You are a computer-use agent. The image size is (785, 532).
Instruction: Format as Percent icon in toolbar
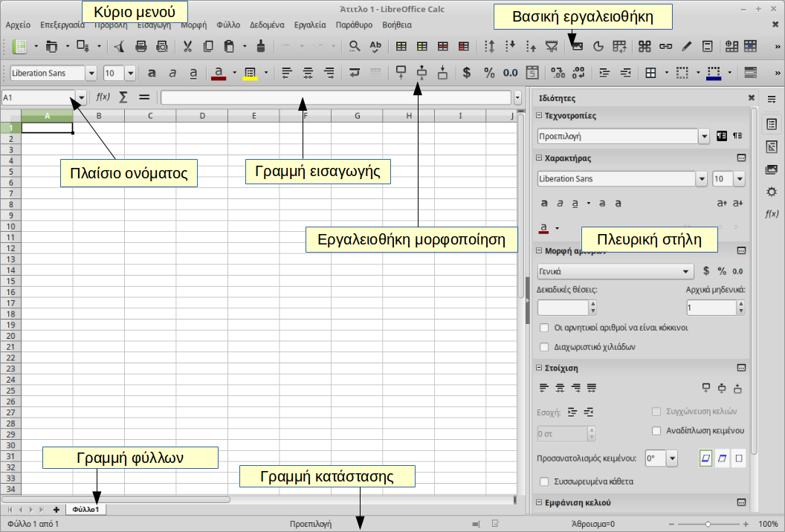[x=489, y=73]
